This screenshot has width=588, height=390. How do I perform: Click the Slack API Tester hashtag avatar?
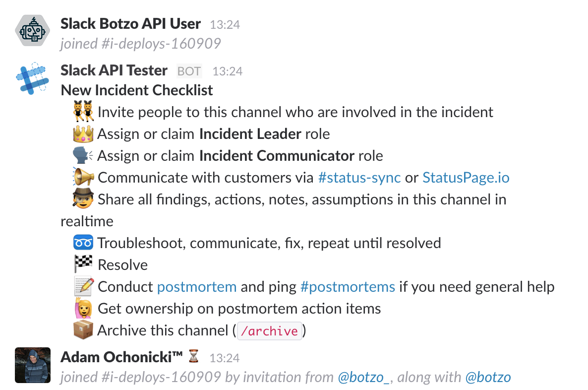click(33, 78)
